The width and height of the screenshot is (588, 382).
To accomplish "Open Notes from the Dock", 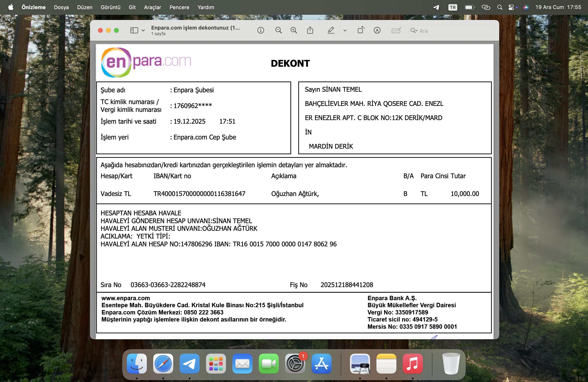I will pyautogui.click(x=386, y=363).
